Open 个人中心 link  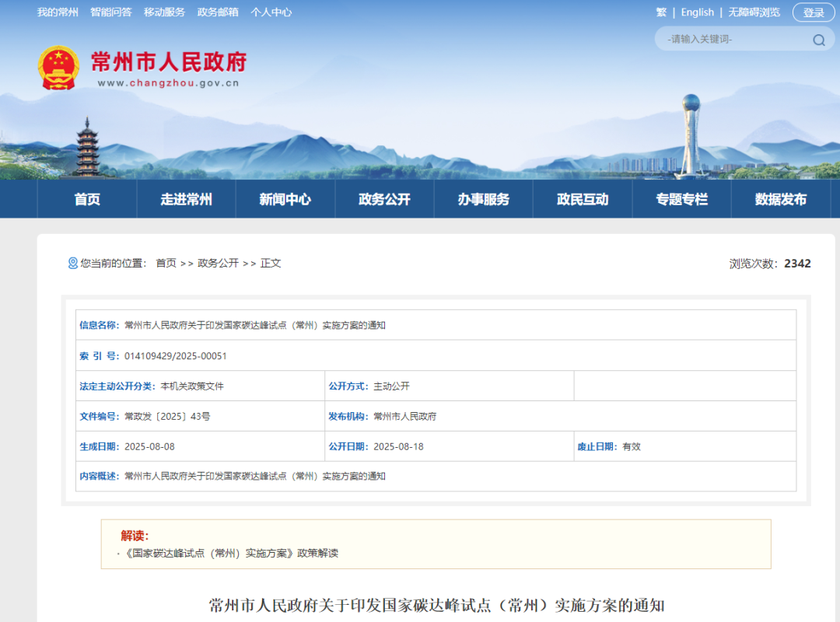271,12
